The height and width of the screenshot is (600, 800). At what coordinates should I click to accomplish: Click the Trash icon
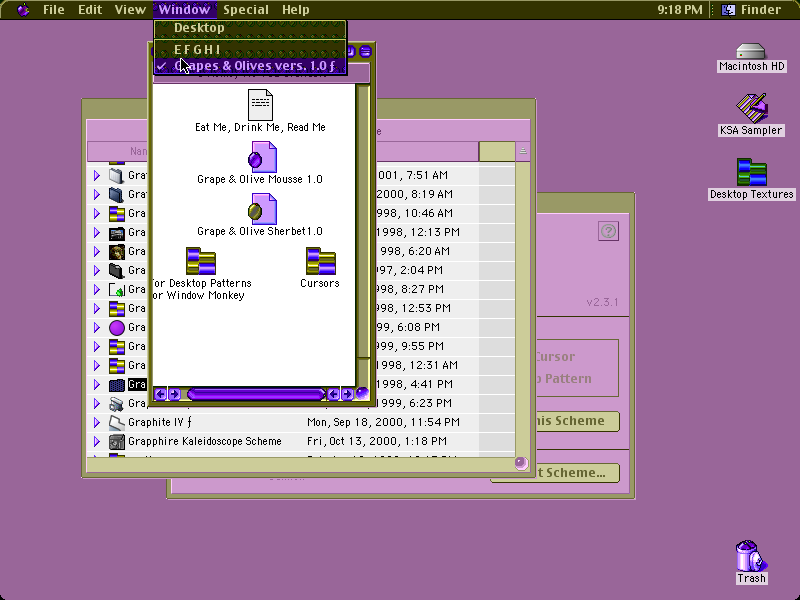click(x=751, y=556)
